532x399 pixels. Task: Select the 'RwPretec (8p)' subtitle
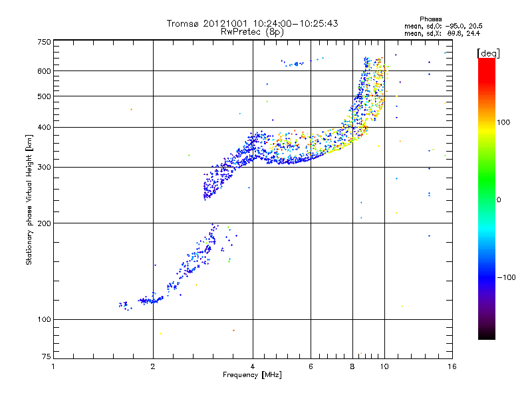[252, 32]
